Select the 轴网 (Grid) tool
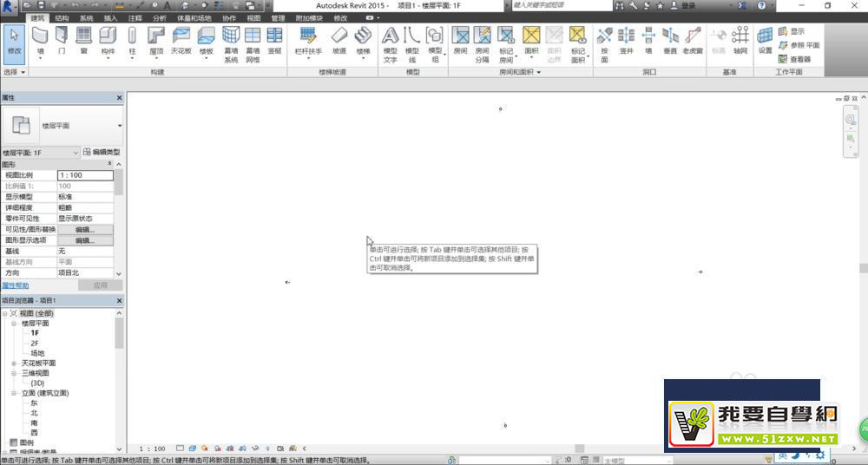 pos(740,40)
